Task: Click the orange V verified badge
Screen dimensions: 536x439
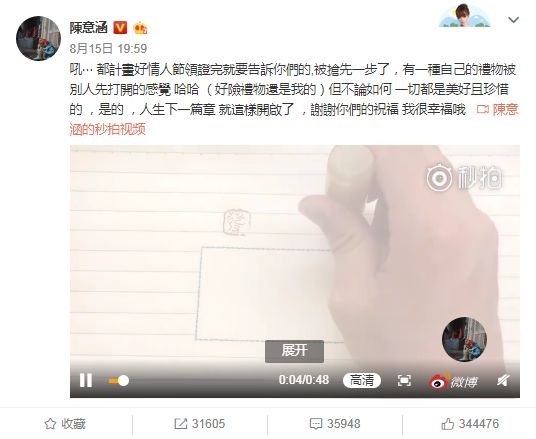Action: [120, 28]
